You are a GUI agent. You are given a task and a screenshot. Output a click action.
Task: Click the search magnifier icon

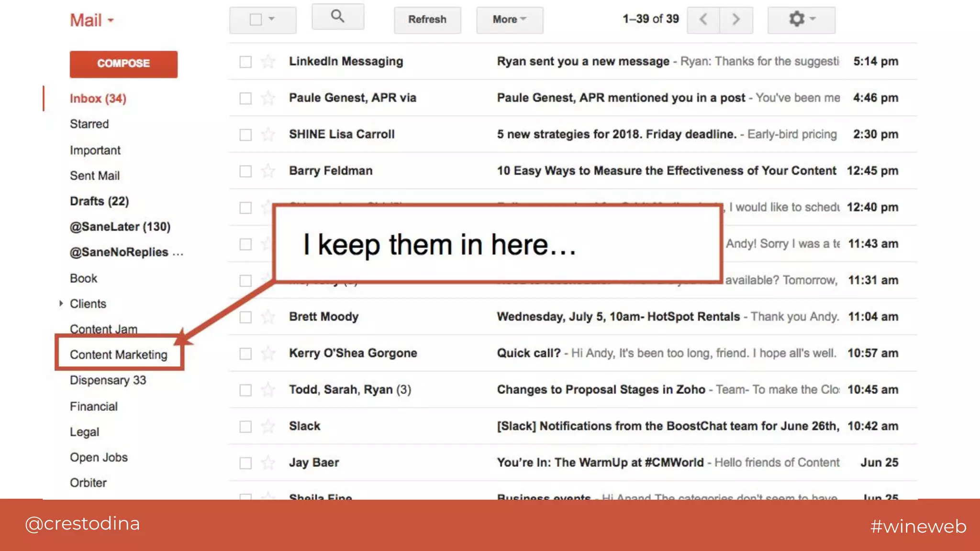click(x=338, y=17)
